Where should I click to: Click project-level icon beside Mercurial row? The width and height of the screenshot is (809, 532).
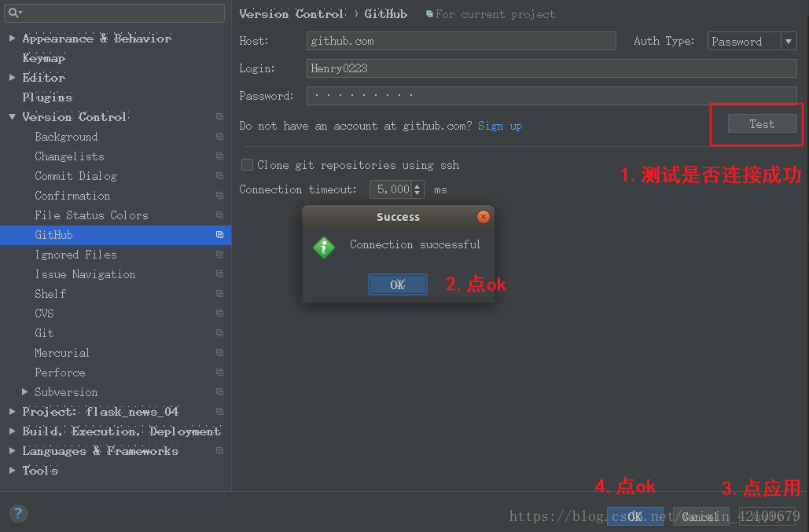point(220,352)
